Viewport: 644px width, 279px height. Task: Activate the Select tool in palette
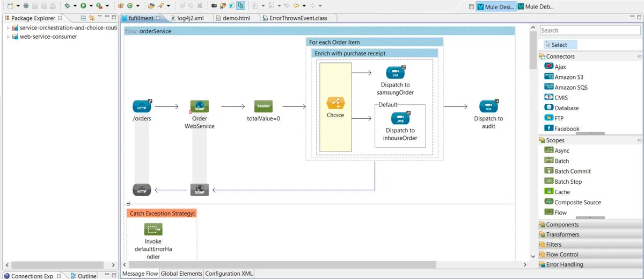click(x=559, y=45)
